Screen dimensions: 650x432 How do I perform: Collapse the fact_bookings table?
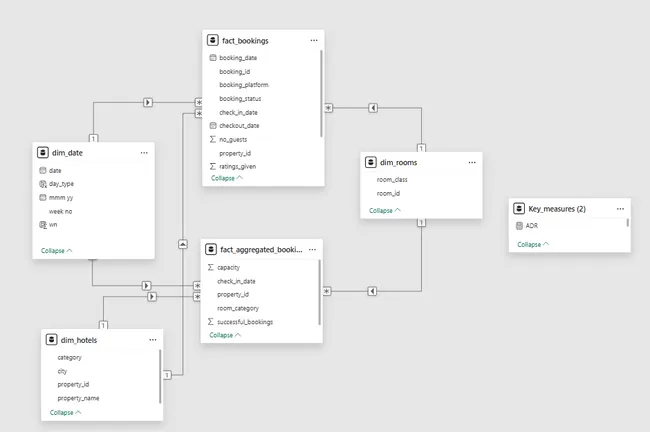click(227, 178)
